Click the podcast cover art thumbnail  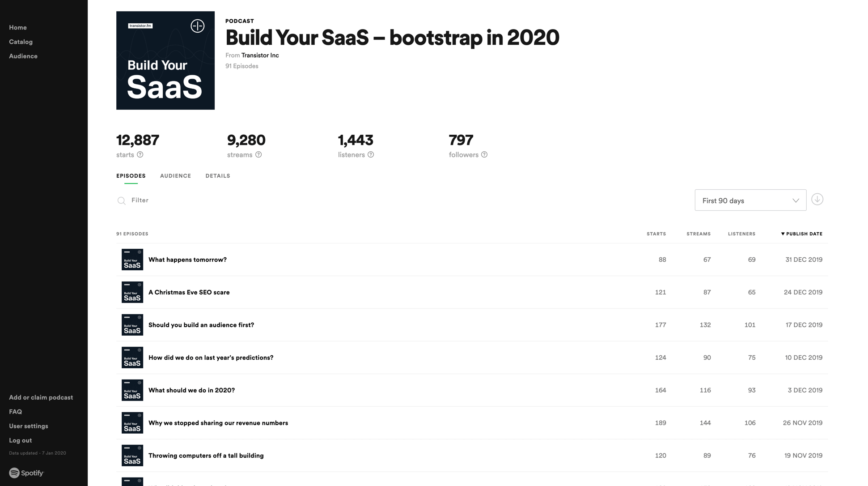pyautogui.click(x=166, y=60)
